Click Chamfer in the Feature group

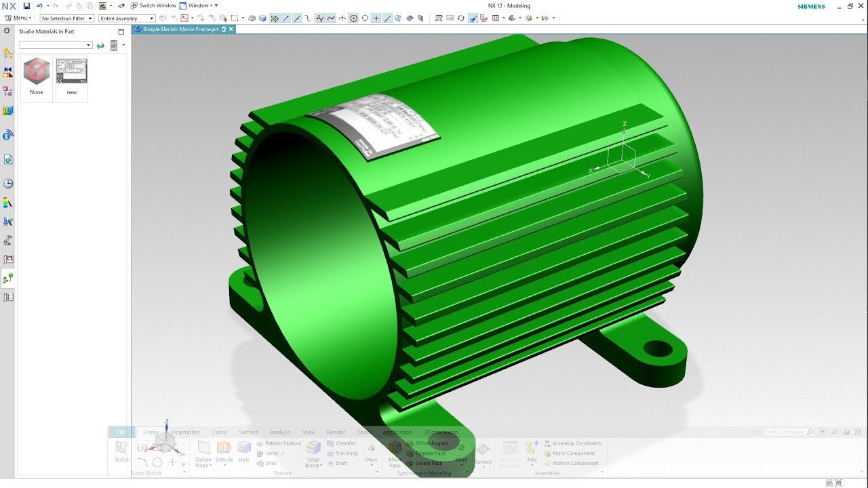[341, 443]
